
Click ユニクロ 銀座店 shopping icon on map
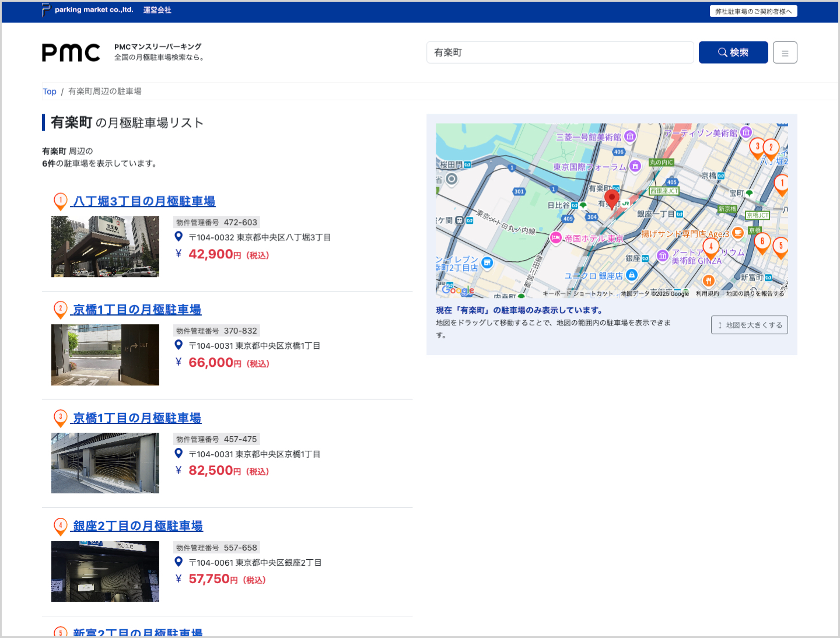click(632, 275)
